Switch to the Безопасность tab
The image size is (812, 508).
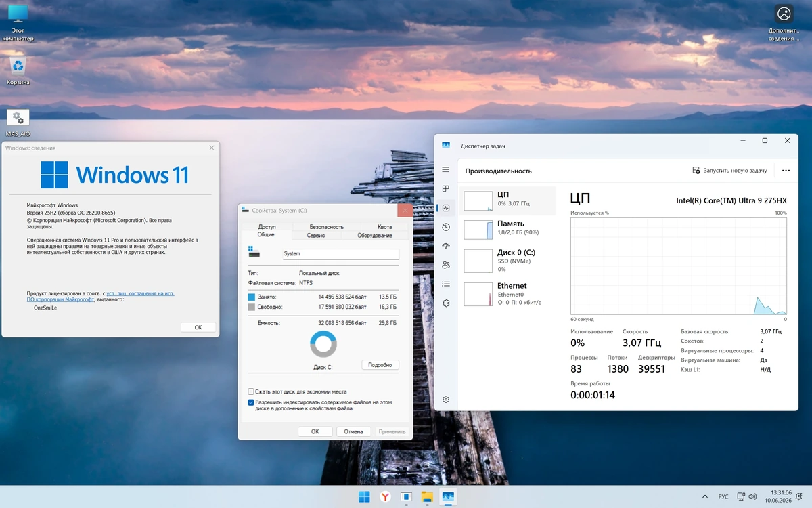(326, 227)
